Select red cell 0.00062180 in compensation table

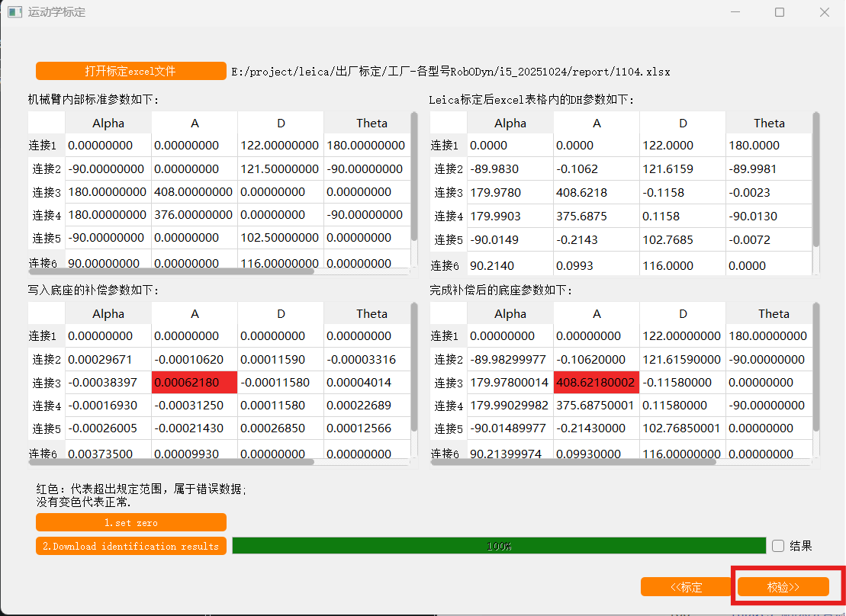(x=195, y=383)
